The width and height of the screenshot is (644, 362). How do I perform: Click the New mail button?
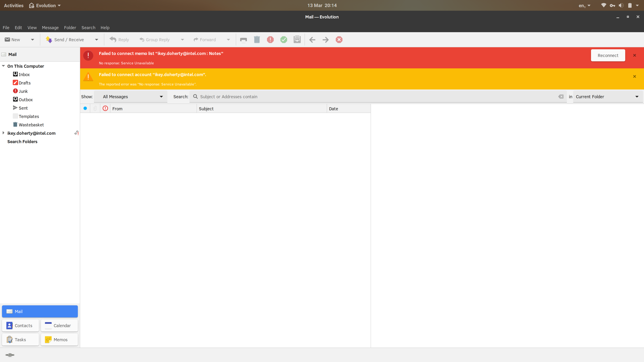13,40
